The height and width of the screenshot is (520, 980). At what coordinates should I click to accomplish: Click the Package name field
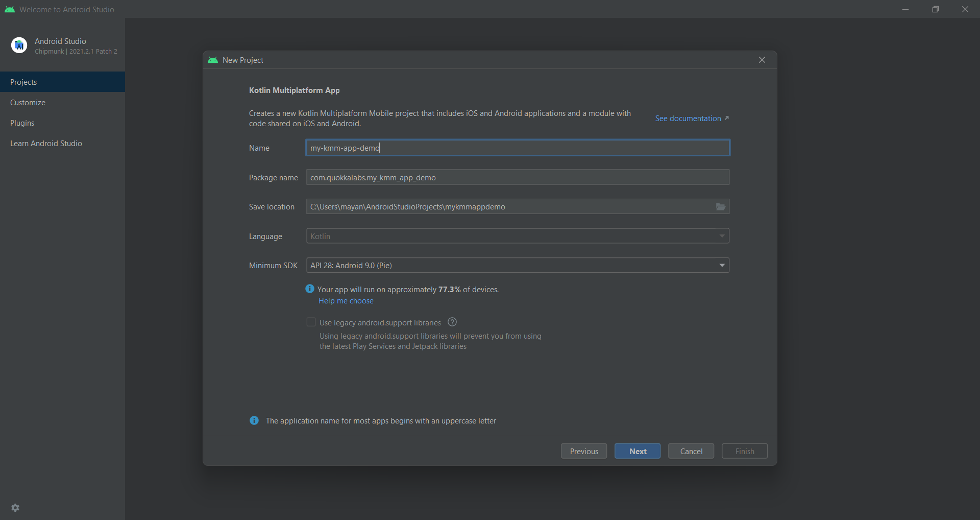pos(518,177)
